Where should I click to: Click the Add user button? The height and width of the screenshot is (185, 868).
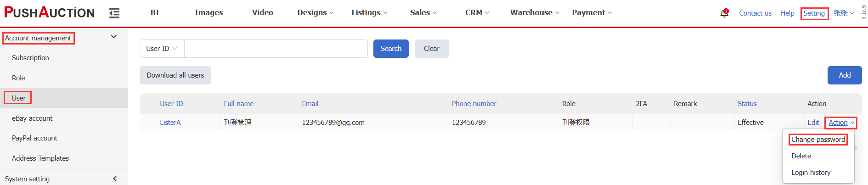point(844,75)
